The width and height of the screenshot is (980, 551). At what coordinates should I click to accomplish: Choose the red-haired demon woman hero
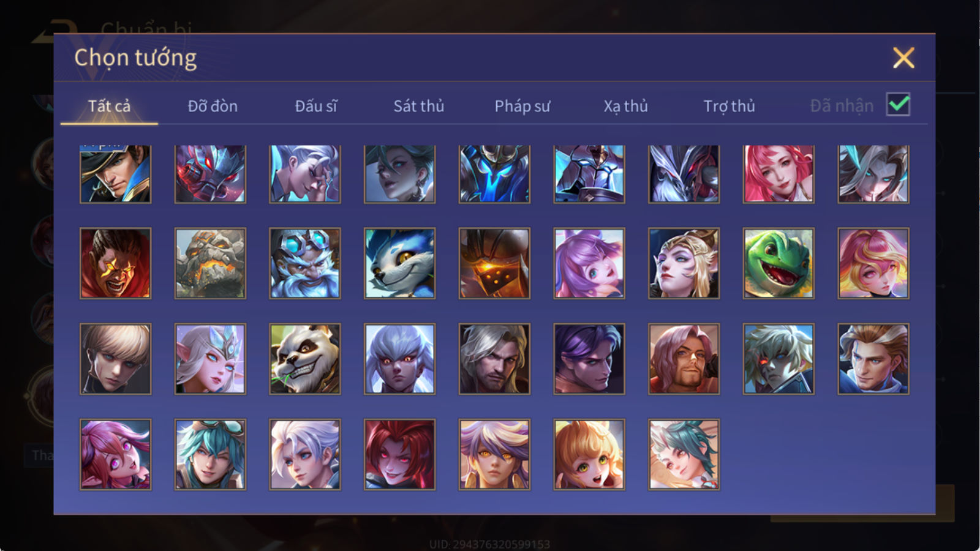pos(399,454)
